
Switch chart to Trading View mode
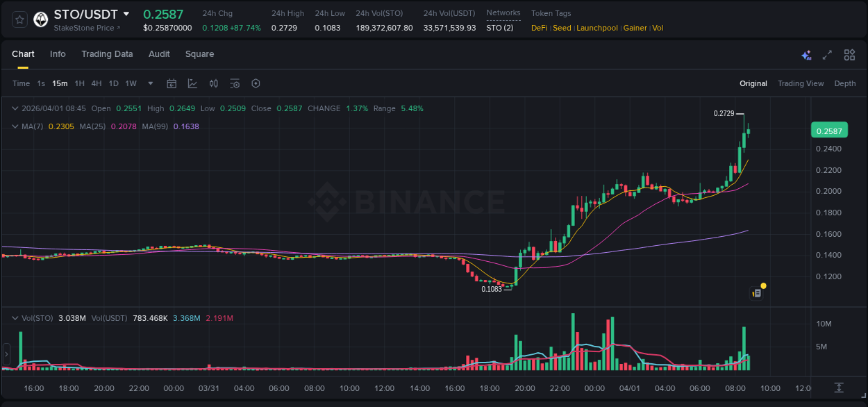coord(800,83)
